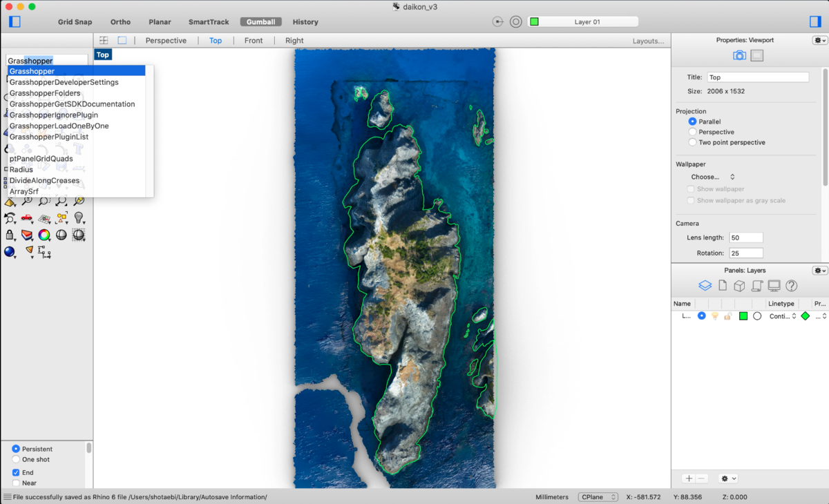
Task: Open the four-viewport layout icon
Action: [104, 41]
